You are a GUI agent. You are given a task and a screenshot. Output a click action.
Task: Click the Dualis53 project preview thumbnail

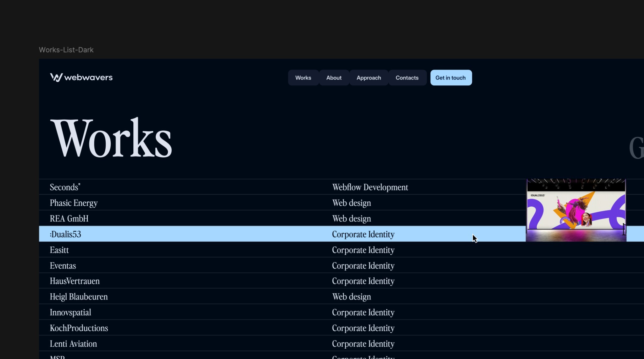click(x=576, y=210)
